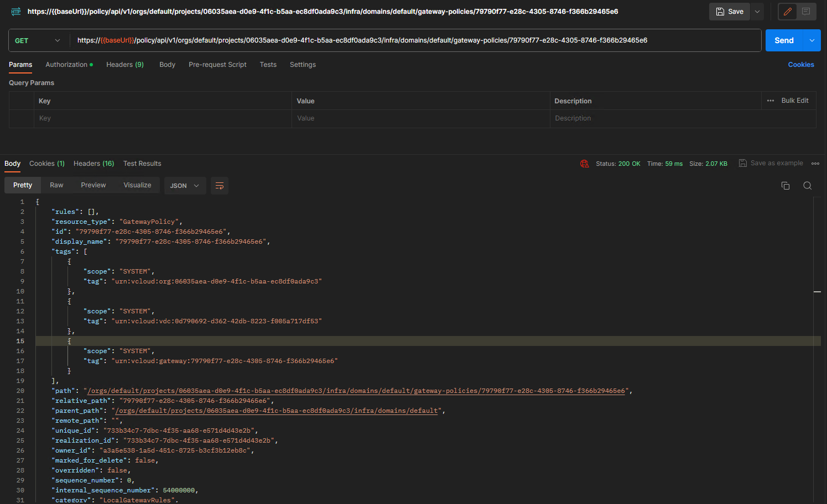
Task: Open more options after Save as example
Action: (x=815, y=164)
